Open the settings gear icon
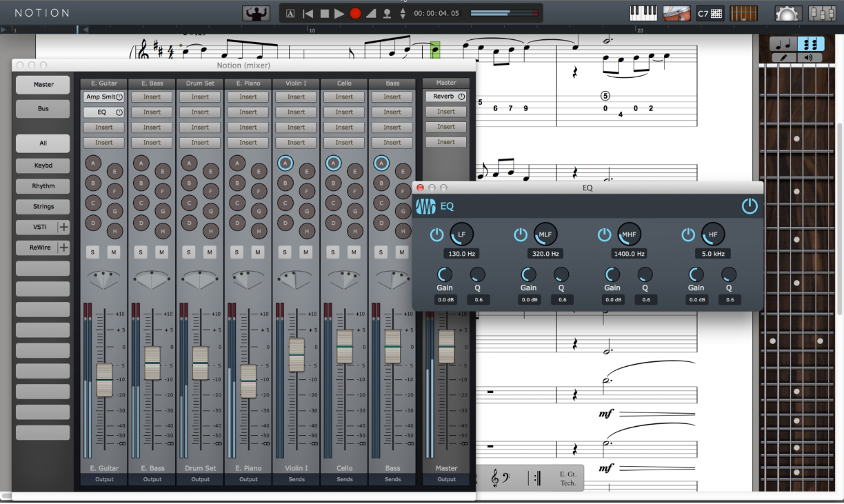Image resolution: width=844 pixels, height=504 pixels. (x=787, y=12)
